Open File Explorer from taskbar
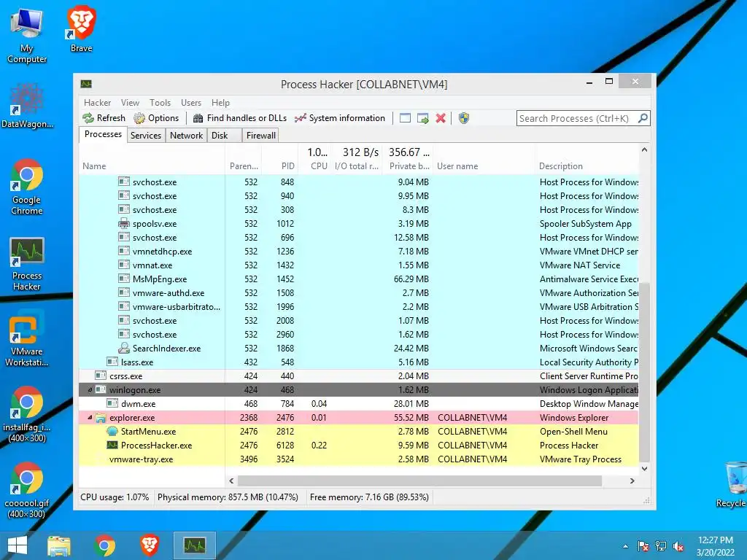 pyautogui.click(x=59, y=545)
